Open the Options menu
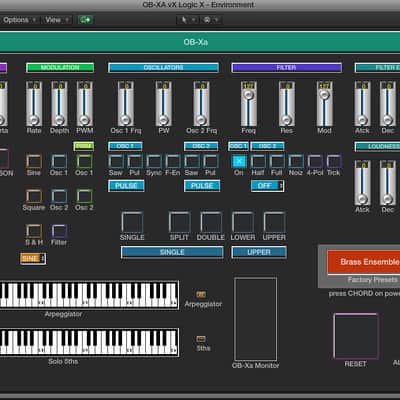 tap(19, 20)
